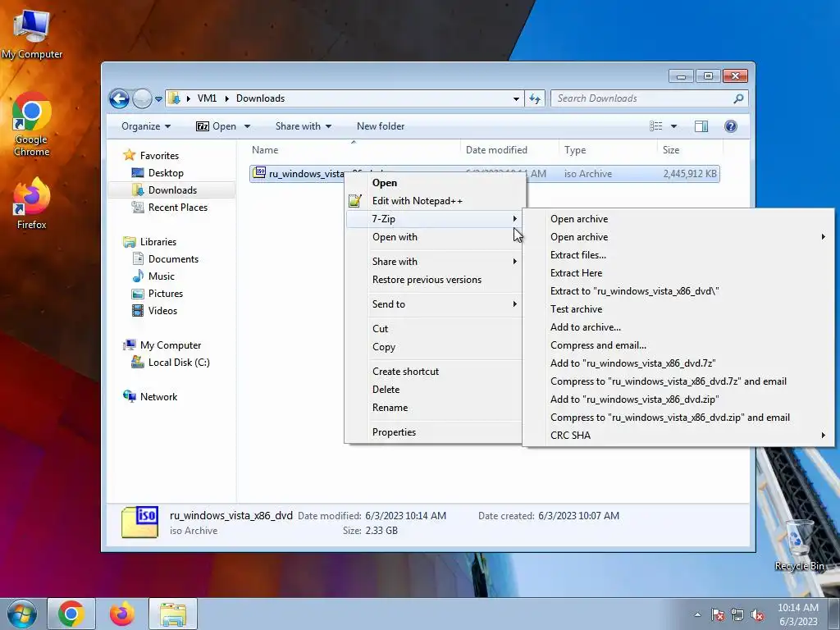Open the recent pages dropdown arrow
Viewport: 840px width, 630px height.
point(158,99)
